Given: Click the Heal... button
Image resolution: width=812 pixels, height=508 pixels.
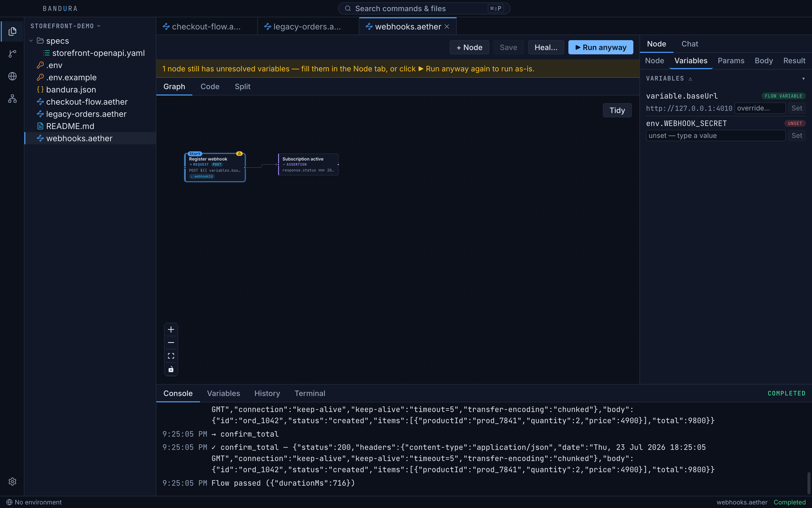Looking at the screenshot, I should coord(546,47).
